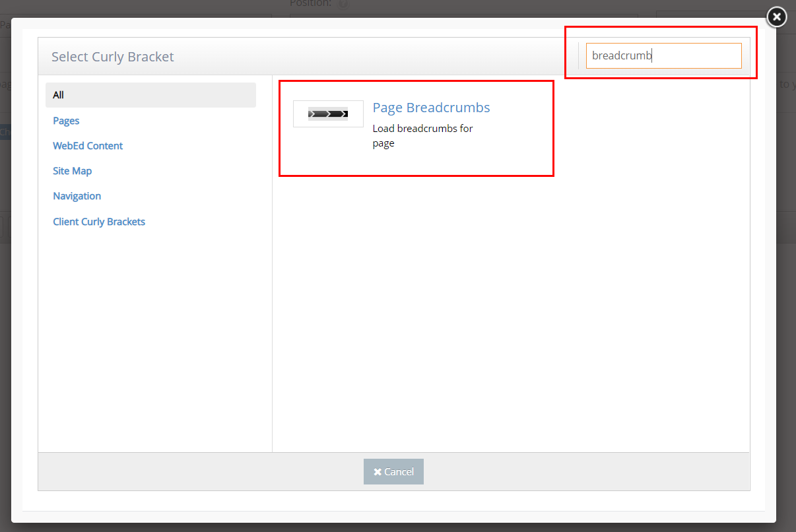Select the Page Breadcrumbs arrow thumbnail

(328, 114)
